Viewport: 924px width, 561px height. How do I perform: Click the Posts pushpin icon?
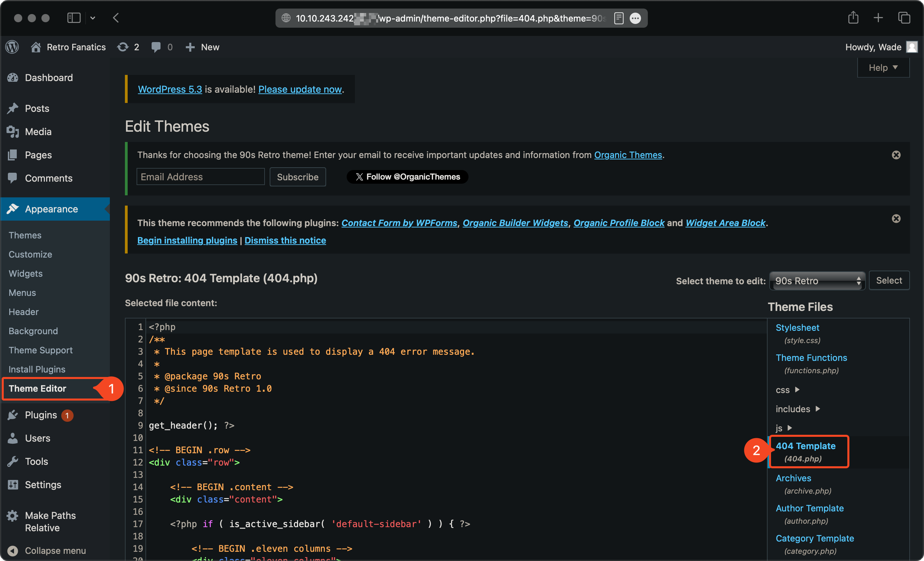point(13,108)
